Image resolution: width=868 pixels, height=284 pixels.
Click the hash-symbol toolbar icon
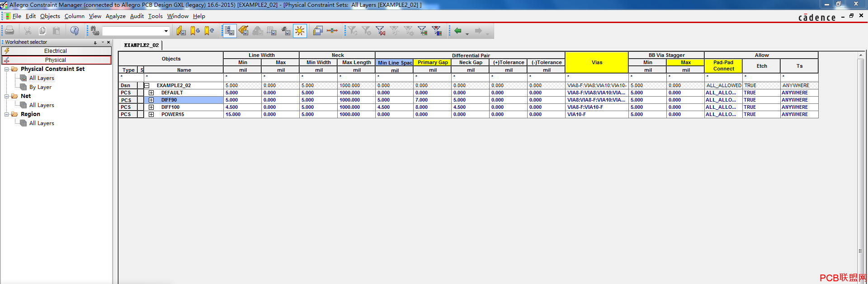pyautogui.click(x=286, y=31)
